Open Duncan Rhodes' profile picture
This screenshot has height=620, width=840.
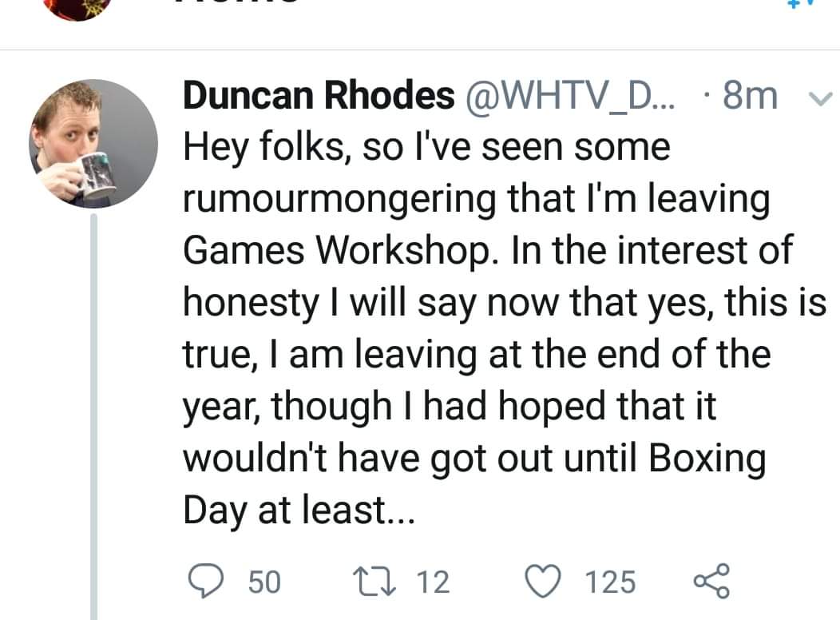[94, 144]
